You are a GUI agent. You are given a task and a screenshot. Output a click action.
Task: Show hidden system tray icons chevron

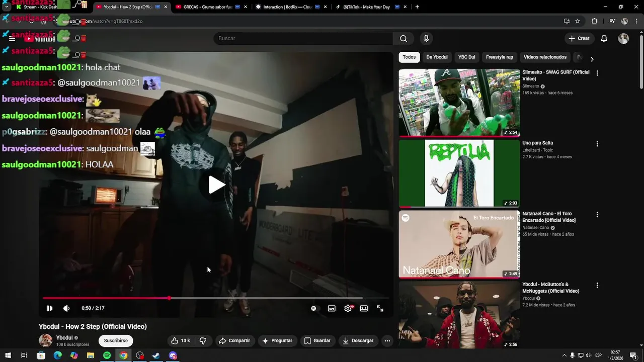(563, 355)
